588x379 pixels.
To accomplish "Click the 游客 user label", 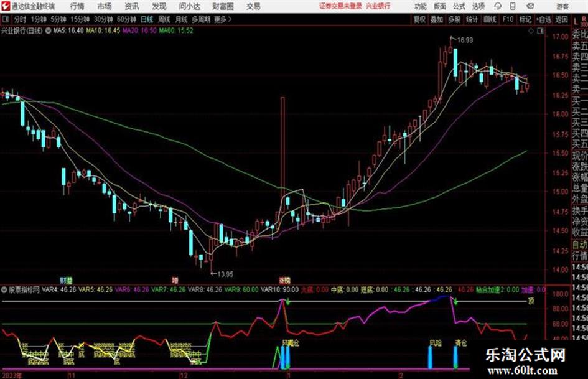I will pyautogui.click(x=562, y=6).
